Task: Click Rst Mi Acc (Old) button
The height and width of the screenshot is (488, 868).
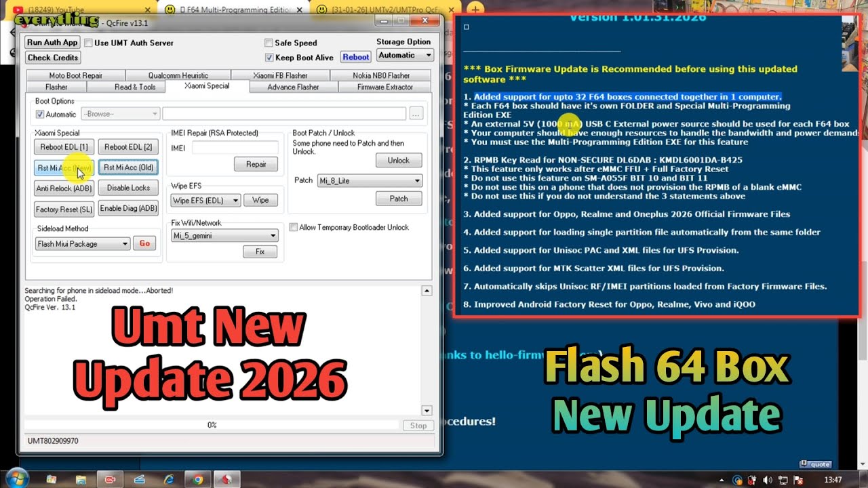Action: pyautogui.click(x=128, y=167)
